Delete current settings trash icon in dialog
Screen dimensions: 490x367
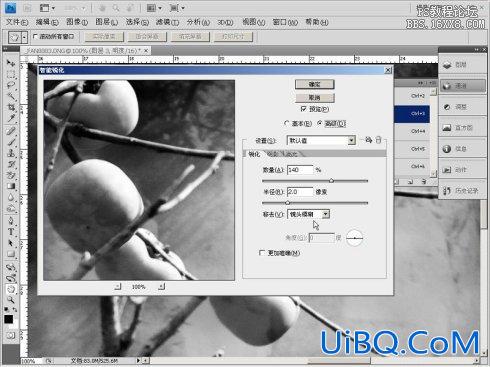pos(378,140)
